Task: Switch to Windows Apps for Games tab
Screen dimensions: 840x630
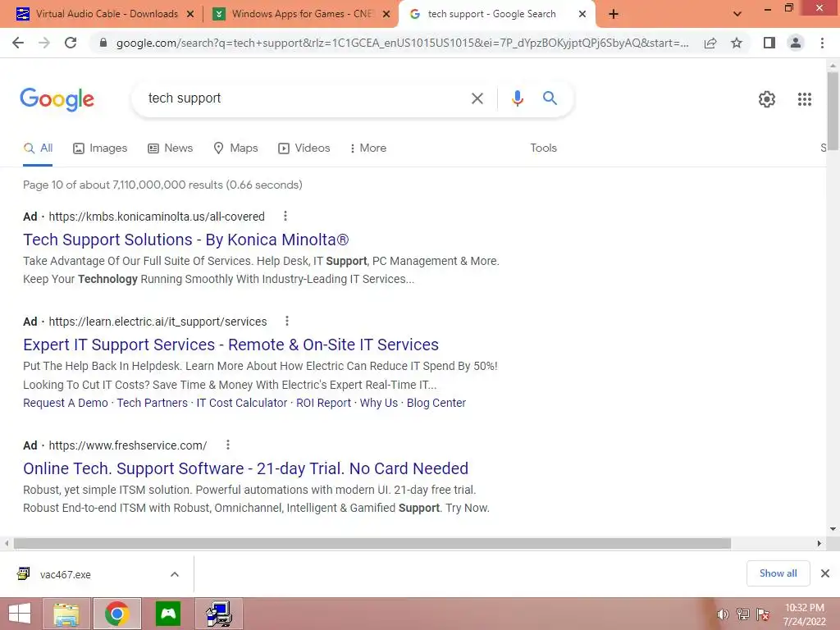Action: 303,14
